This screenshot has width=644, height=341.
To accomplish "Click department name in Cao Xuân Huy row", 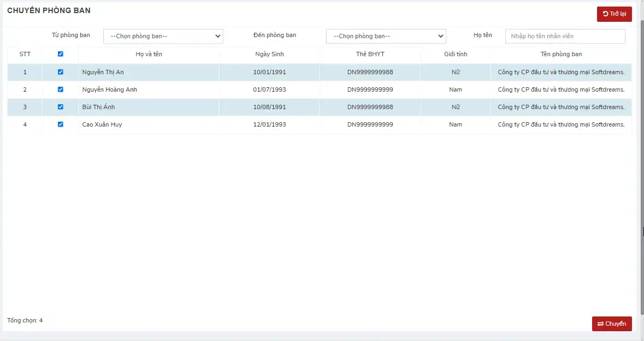I will [x=561, y=124].
